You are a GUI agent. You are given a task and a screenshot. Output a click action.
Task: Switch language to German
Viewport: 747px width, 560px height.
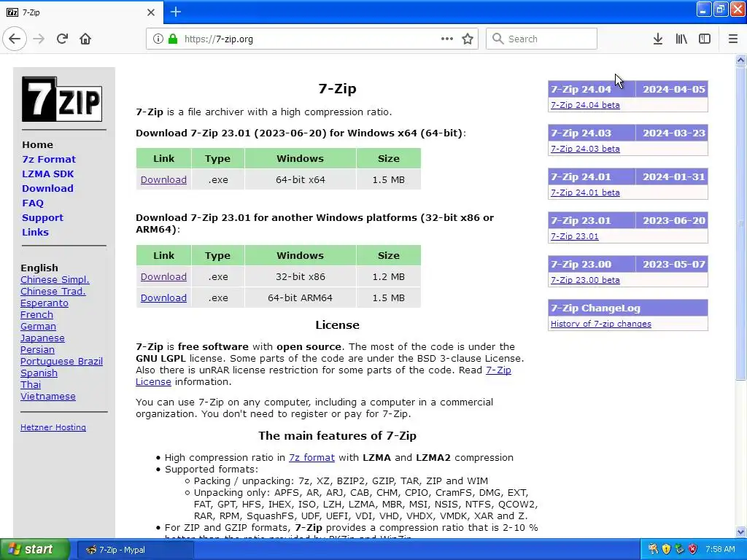point(38,326)
